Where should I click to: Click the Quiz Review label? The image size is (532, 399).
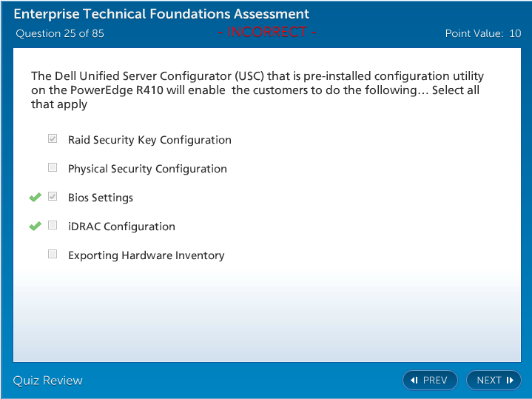48,380
